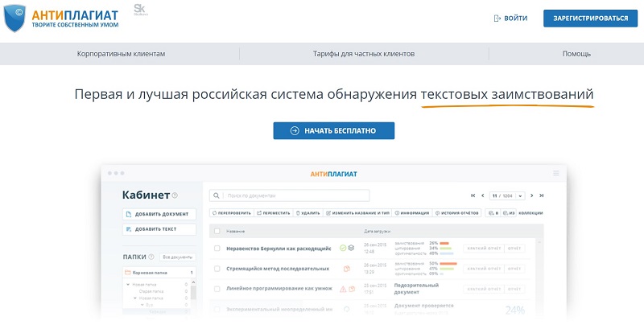
Task: Click the magnifier icon in document search
Action: tap(216, 195)
